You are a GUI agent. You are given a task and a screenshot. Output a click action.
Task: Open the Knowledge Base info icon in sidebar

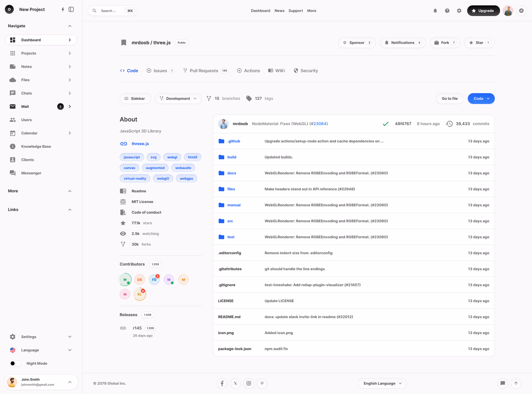13,146
